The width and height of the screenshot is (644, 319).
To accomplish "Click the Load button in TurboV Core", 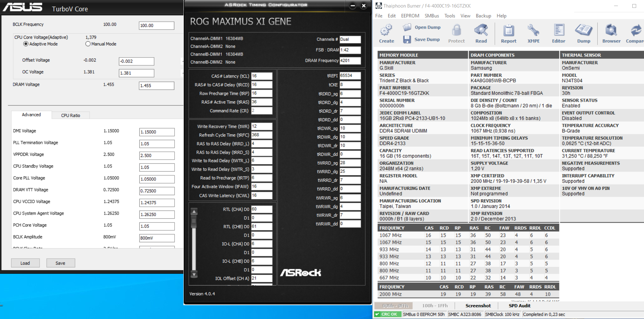I will pyautogui.click(x=25, y=263).
